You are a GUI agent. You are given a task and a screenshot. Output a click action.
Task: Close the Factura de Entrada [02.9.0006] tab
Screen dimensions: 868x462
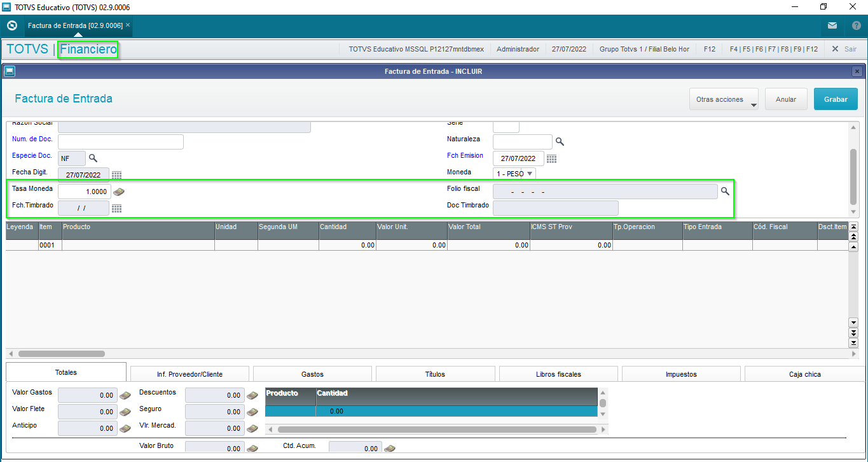click(128, 25)
